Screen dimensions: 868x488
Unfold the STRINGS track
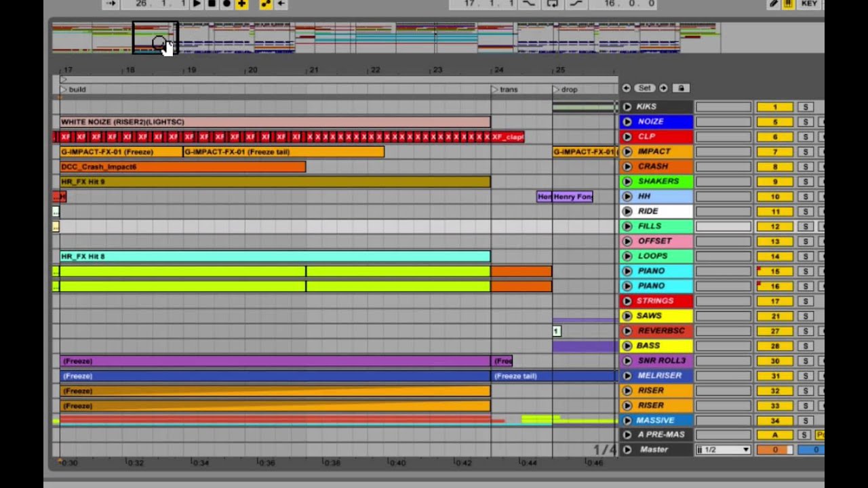(x=627, y=300)
